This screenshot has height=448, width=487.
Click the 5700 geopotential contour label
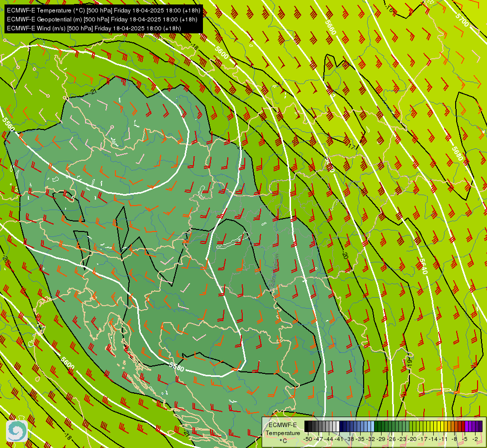pos(463,20)
